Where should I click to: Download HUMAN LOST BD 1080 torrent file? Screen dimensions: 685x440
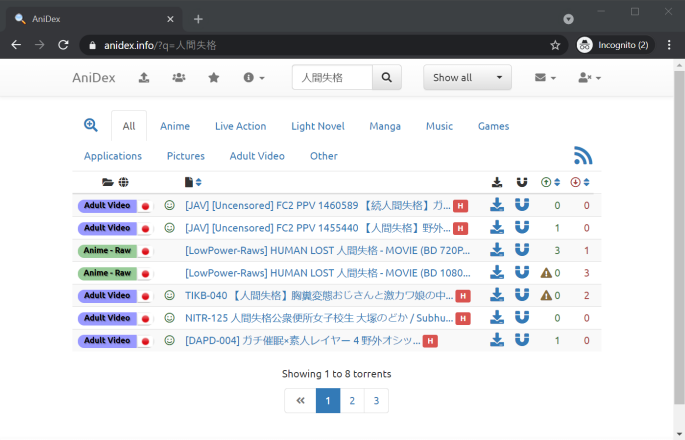tap(497, 272)
